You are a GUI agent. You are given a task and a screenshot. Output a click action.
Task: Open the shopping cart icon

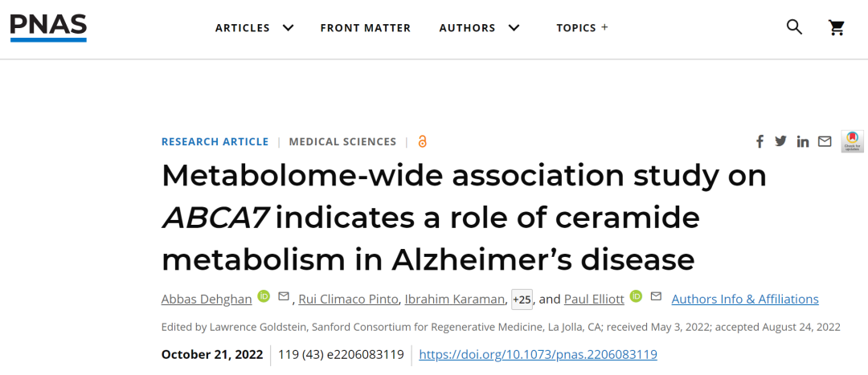(837, 27)
